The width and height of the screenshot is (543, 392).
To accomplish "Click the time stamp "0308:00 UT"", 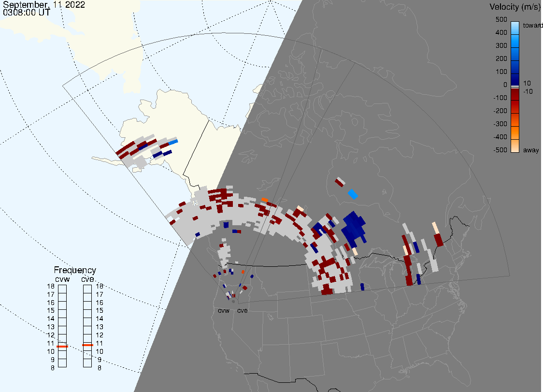I will click(x=26, y=13).
